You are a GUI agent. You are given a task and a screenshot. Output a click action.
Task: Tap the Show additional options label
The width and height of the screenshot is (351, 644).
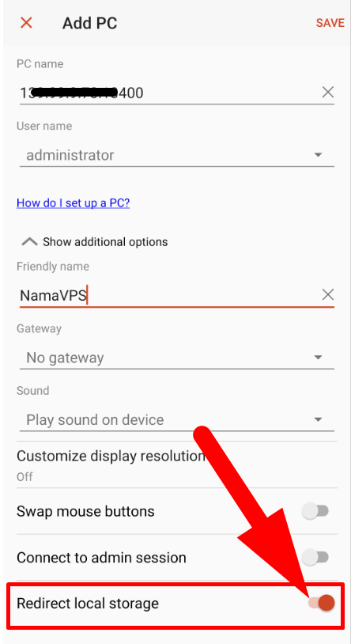[105, 242]
